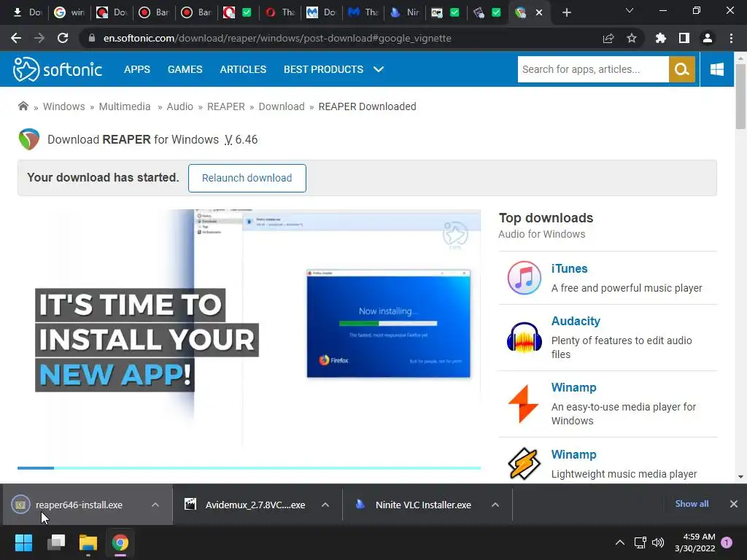Click the Windows breadcrumb link
This screenshot has width=747, height=560.
[64, 106]
